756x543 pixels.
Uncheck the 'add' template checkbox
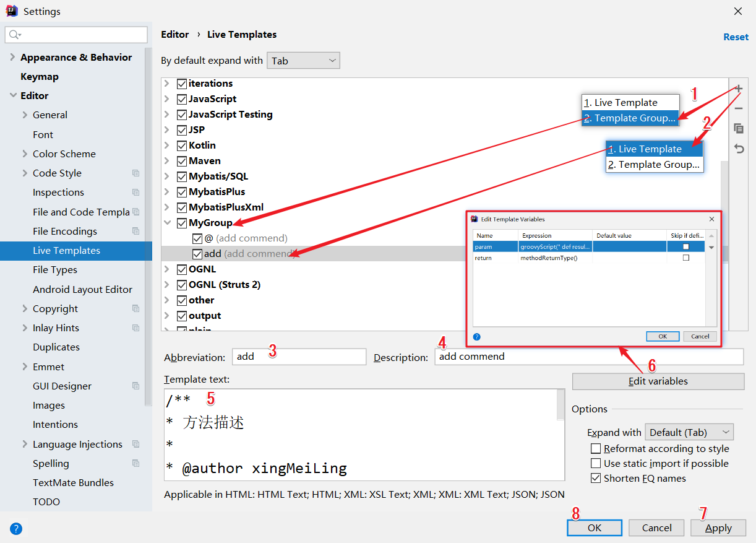click(197, 254)
